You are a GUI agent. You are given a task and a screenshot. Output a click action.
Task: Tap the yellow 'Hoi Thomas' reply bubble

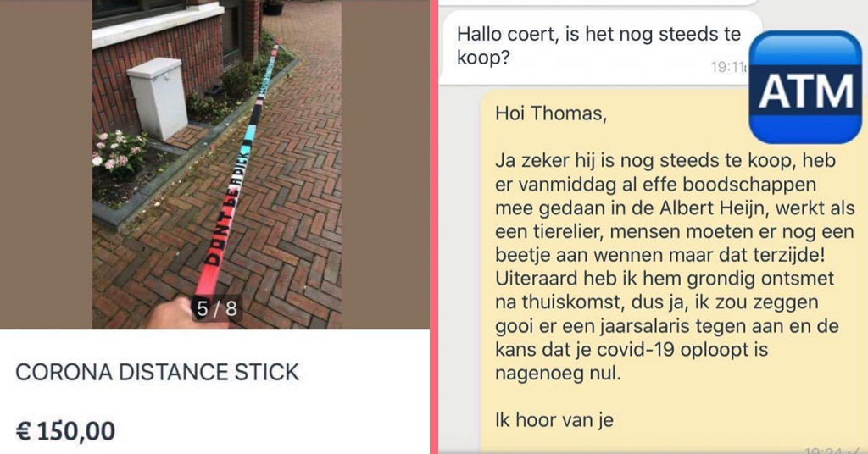674,271
